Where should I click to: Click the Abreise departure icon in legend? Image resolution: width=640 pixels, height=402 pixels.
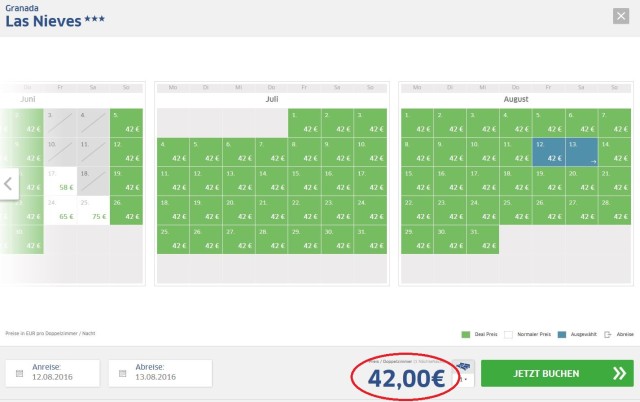click(x=609, y=336)
